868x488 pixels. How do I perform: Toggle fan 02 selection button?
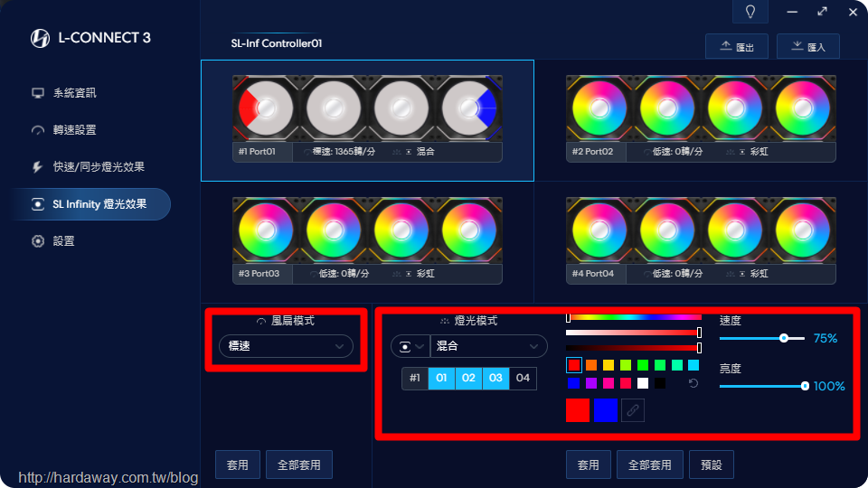(468, 379)
